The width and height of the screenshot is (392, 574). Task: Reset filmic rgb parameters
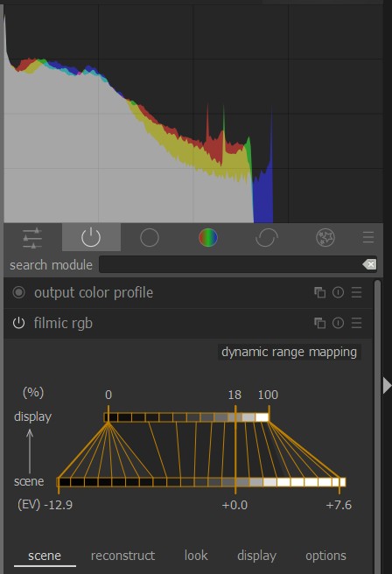tap(339, 323)
